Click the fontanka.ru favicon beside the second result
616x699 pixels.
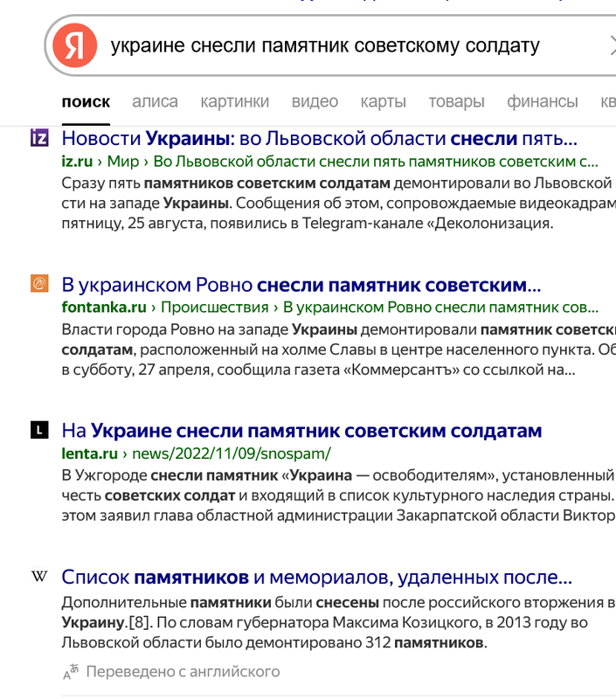pyautogui.click(x=39, y=283)
